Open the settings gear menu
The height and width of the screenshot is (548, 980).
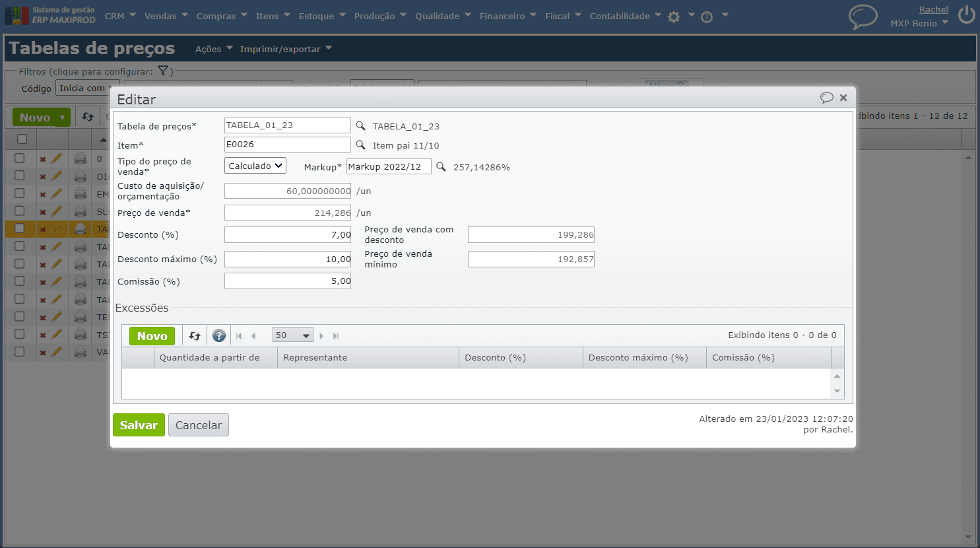pyautogui.click(x=674, y=17)
